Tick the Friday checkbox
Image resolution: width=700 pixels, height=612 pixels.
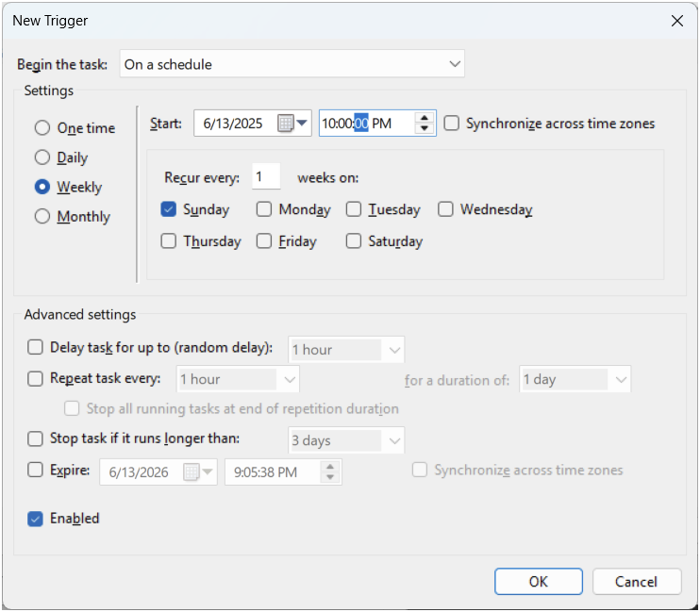[264, 241]
